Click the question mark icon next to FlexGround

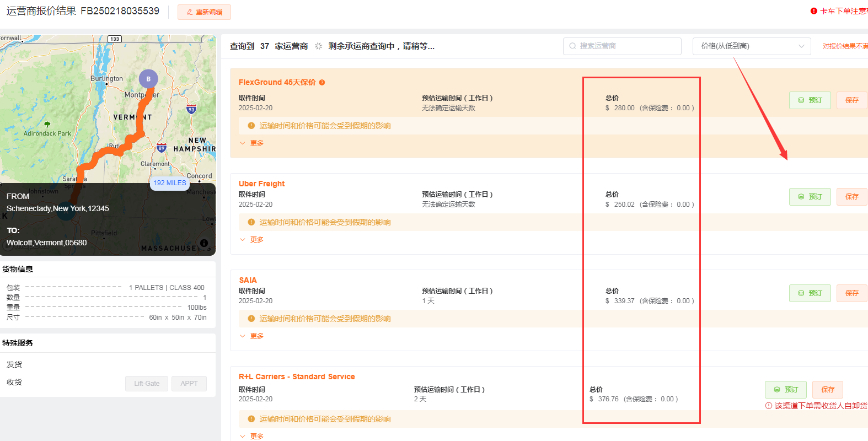point(322,83)
